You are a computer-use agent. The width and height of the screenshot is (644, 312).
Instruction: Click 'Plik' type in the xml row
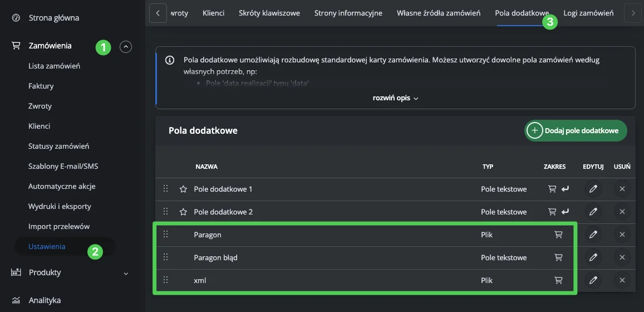click(x=486, y=281)
